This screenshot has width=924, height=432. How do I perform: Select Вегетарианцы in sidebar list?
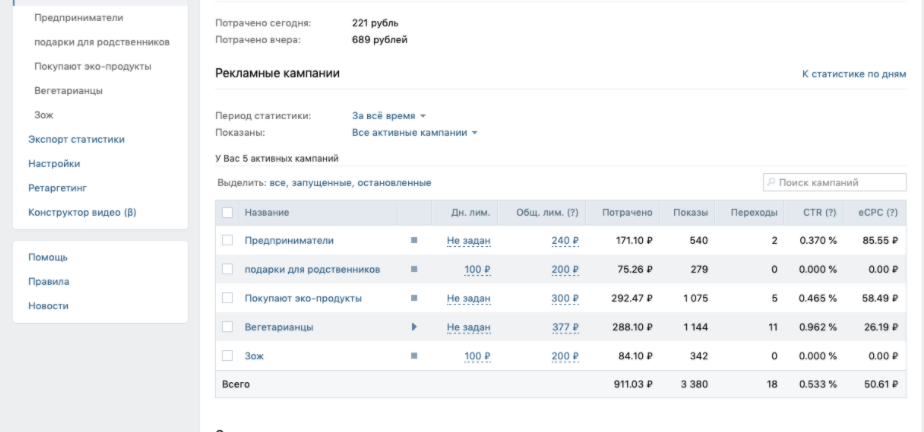68,91
